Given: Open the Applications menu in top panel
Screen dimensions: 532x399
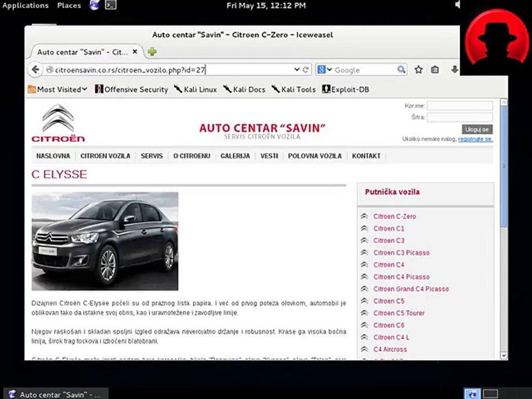Looking at the screenshot, I should click(x=25, y=6).
